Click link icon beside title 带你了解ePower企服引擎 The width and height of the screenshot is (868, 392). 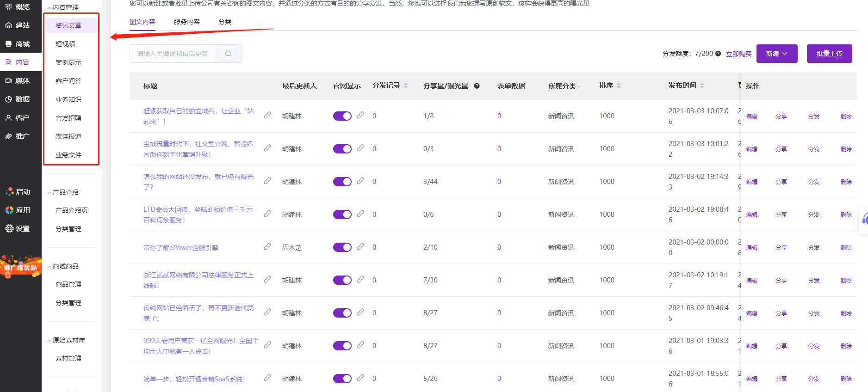pyautogui.click(x=267, y=246)
